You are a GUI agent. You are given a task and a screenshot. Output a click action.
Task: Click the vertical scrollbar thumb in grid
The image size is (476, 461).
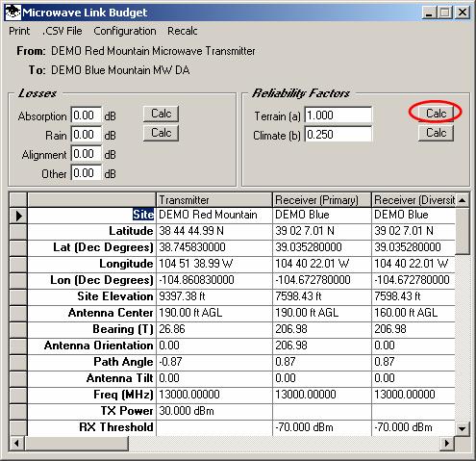[x=462, y=231]
